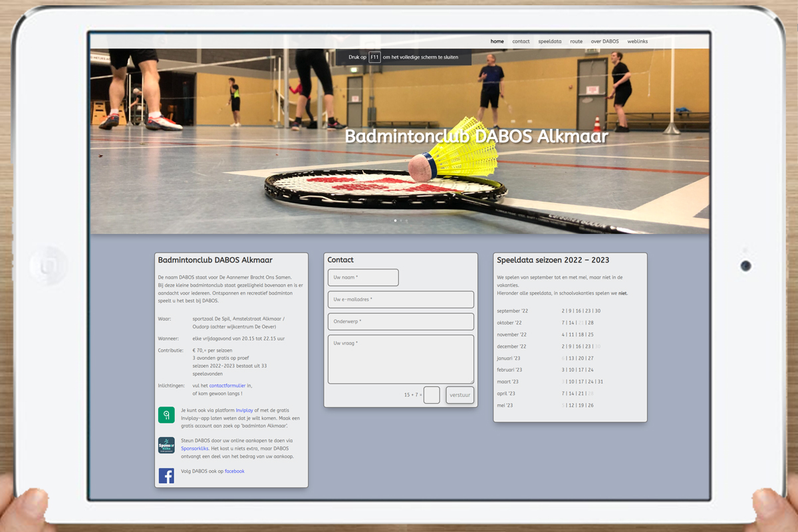Follow the 'contactformulier' link
This screenshot has height=532, width=798.
227,386
